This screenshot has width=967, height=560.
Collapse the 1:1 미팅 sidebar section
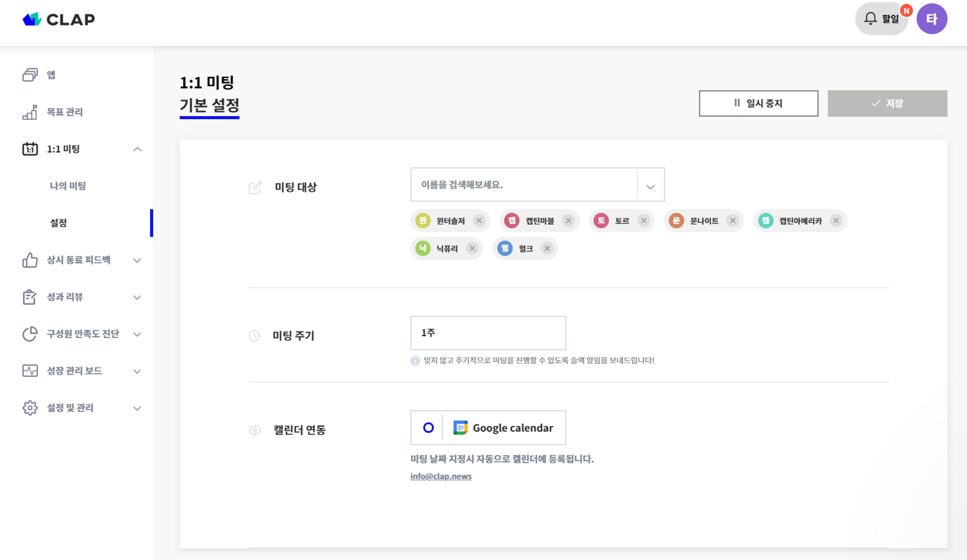pyautogui.click(x=137, y=149)
